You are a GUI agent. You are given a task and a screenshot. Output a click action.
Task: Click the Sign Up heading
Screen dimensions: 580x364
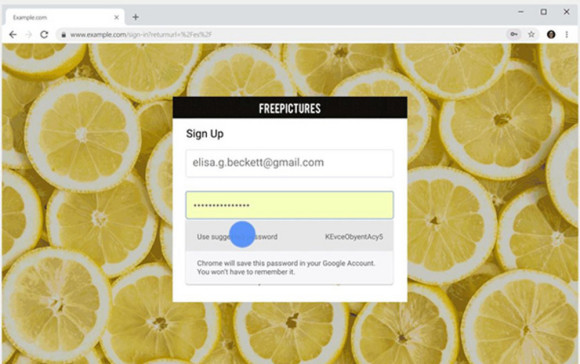205,134
